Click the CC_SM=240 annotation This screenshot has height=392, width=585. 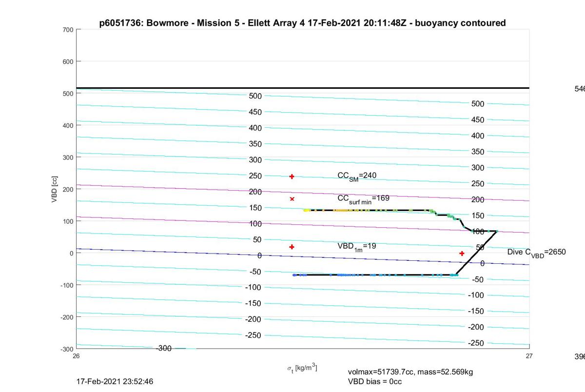(357, 176)
